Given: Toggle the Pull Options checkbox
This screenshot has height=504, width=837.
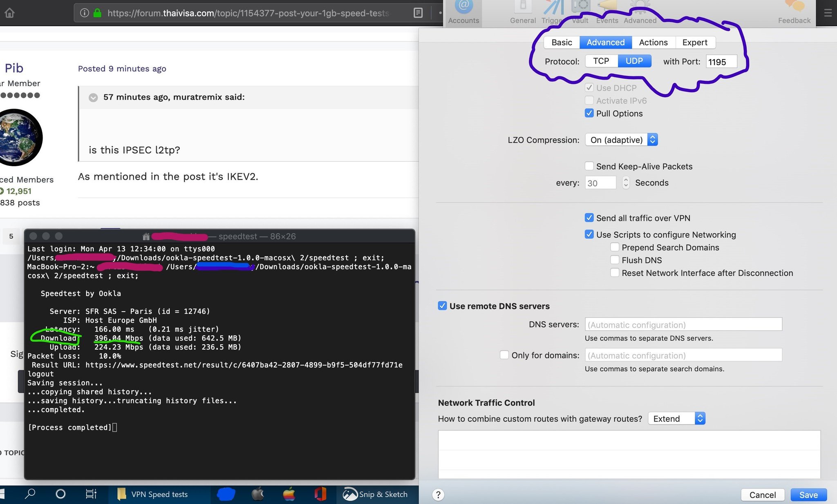Looking at the screenshot, I should pos(589,113).
